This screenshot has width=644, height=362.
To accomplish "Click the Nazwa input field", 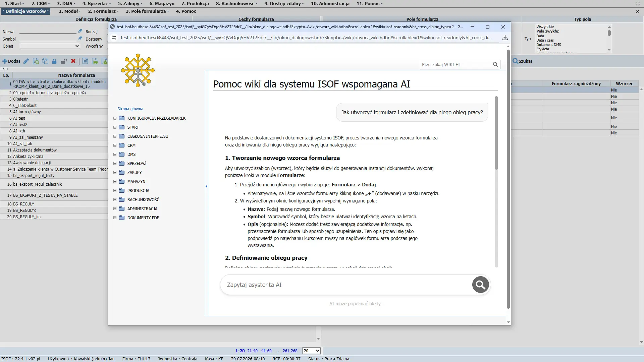I will 48,31.
